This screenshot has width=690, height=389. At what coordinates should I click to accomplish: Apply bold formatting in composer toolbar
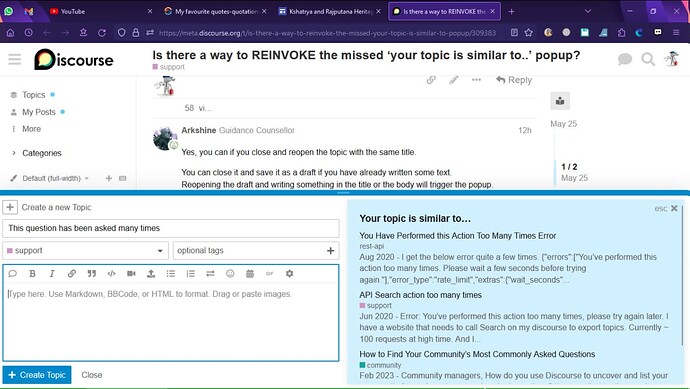(x=32, y=274)
